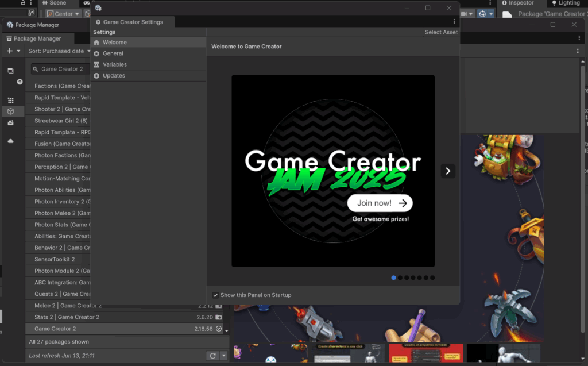
Task: Select Rapid Template - RPG package
Action: 58,133
